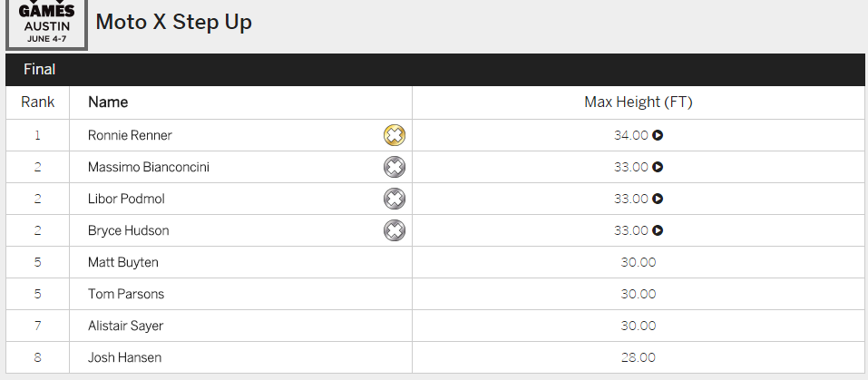
Task: Play video of Ronnie Renner's 34.00 jump
Action: 658,135
